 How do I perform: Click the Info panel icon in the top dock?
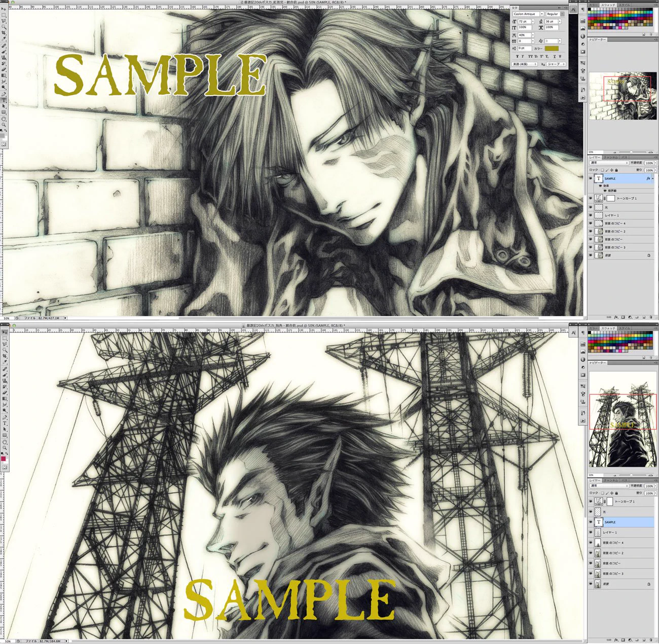583,36
